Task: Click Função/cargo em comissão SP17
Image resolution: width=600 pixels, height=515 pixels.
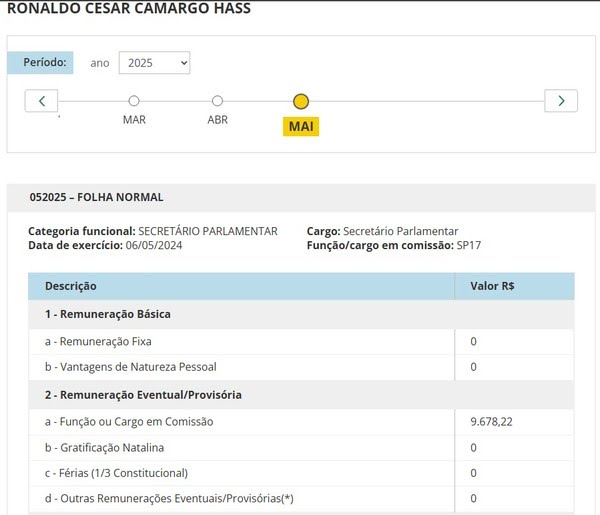Action: point(394,245)
